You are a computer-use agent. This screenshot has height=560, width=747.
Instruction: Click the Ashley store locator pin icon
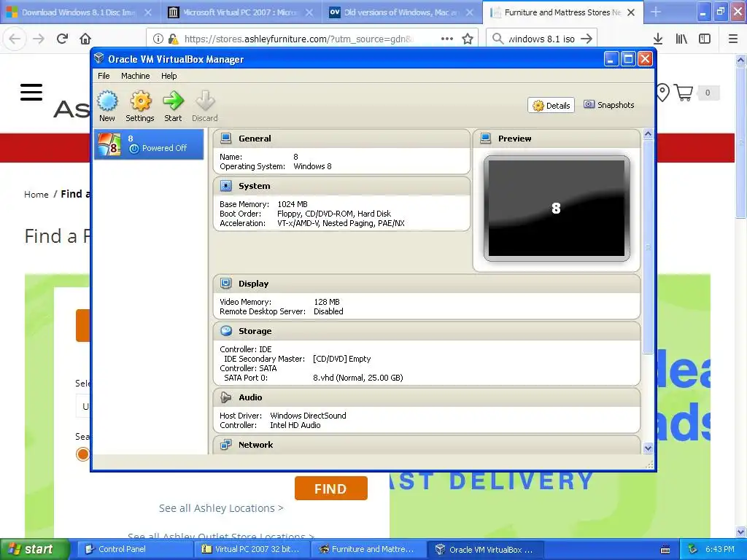point(662,93)
